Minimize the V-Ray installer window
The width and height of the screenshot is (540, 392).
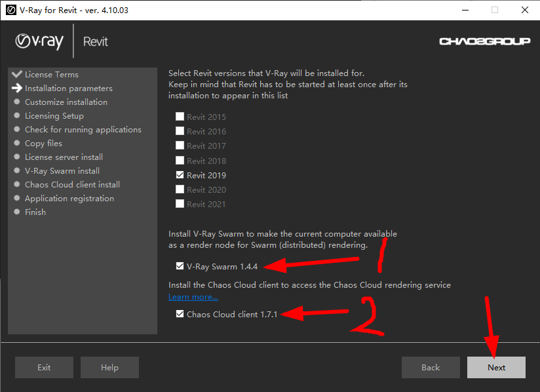[x=465, y=10]
